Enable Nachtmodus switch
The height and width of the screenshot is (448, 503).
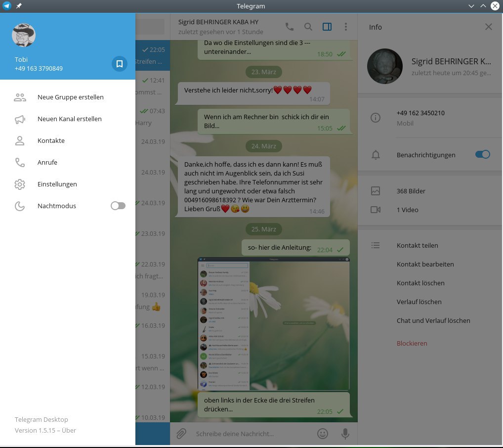click(118, 206)
